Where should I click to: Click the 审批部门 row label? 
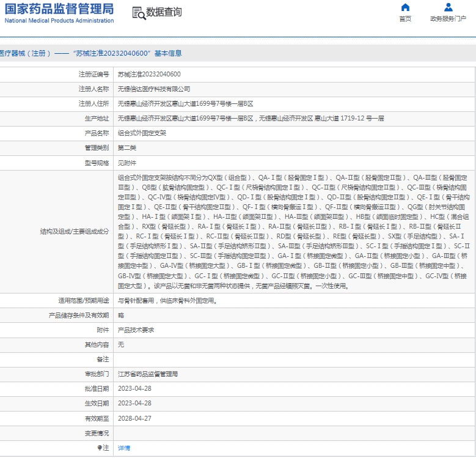97,374
